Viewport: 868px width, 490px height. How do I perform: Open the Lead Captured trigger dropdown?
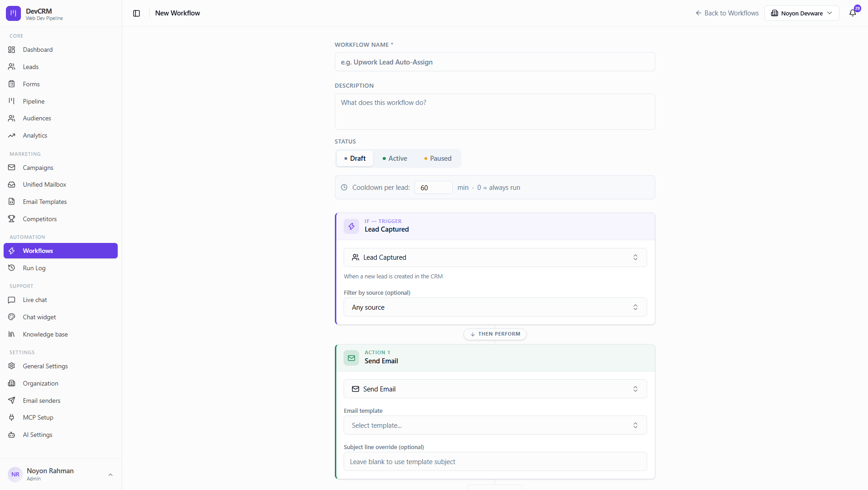(495, 257)
